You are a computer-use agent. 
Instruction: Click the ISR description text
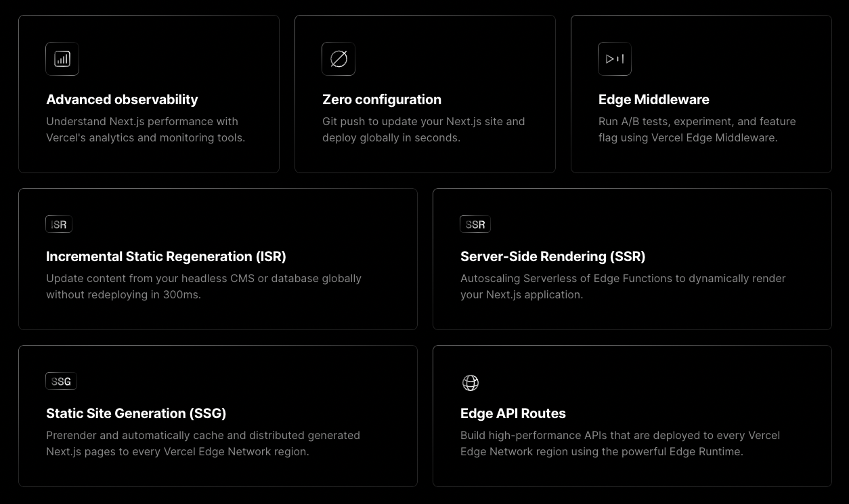tap(203, 286)
